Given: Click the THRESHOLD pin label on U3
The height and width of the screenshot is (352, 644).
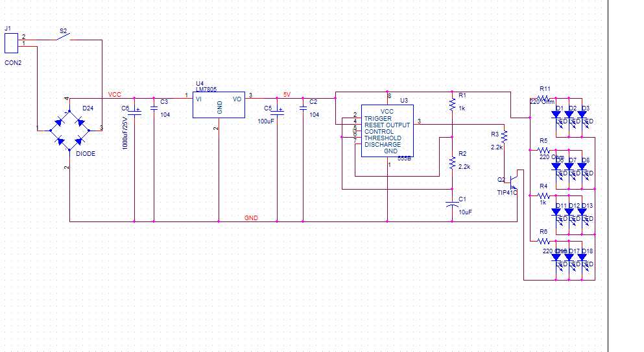Looking at the screenshot, I should 383,138.
